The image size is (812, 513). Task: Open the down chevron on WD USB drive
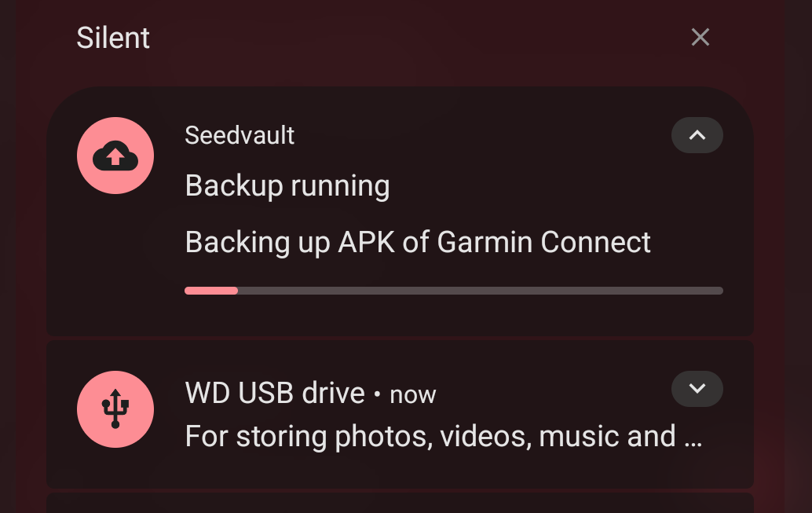697,389
